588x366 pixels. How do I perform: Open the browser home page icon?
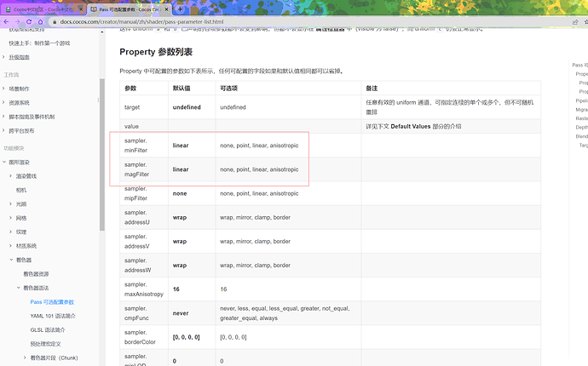click(40, 22)
